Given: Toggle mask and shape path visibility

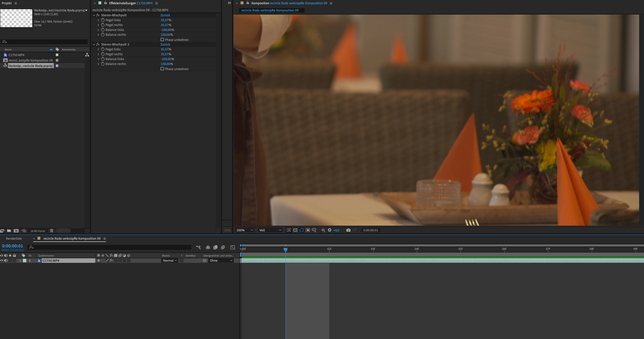Looking at the screenshot, I should point(302,230).
